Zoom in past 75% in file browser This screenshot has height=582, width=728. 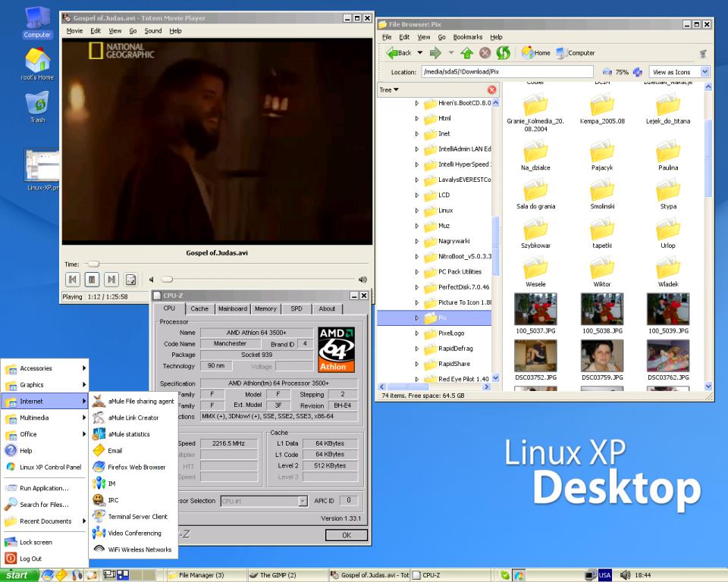click(638, 72)
